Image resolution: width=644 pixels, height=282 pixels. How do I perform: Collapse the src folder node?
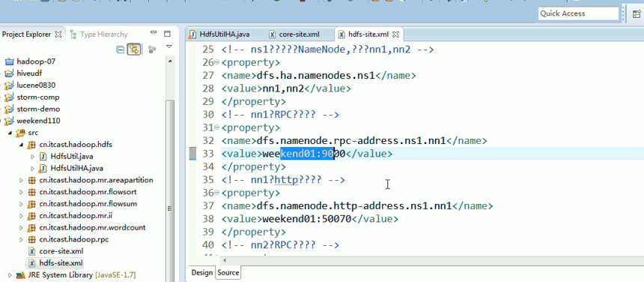(x=10, y=133)
